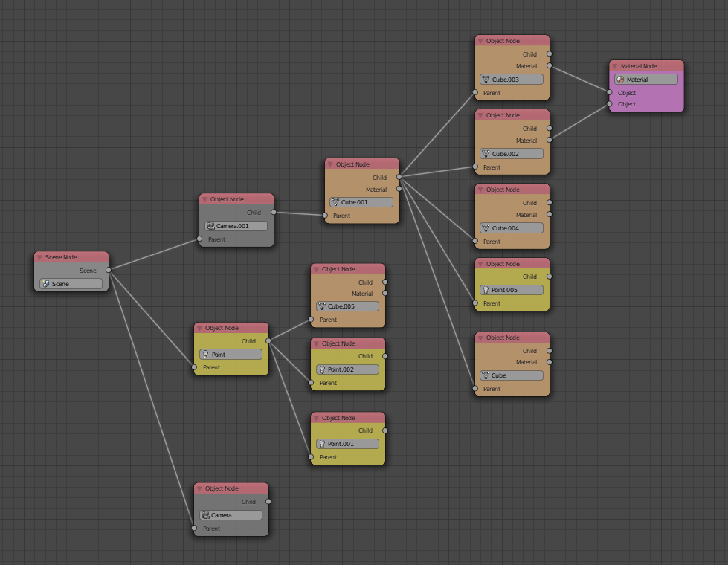The height and width of the screenshot is (565, 728).
Task: Click the lamp icon beside Point.002
Action: tap(322, 369)
